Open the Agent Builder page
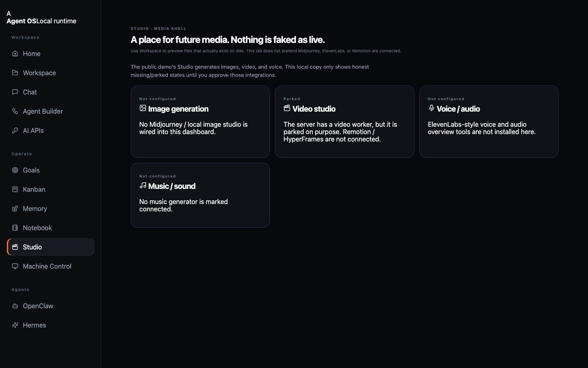The width and height of the screenshot is (588, 368). click(51, 111)
